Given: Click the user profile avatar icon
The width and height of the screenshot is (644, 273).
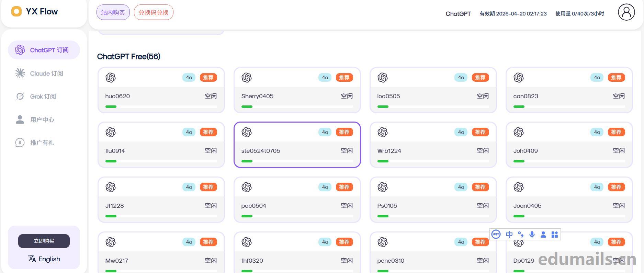Looking at the screenshot, I should click(626, 12).
